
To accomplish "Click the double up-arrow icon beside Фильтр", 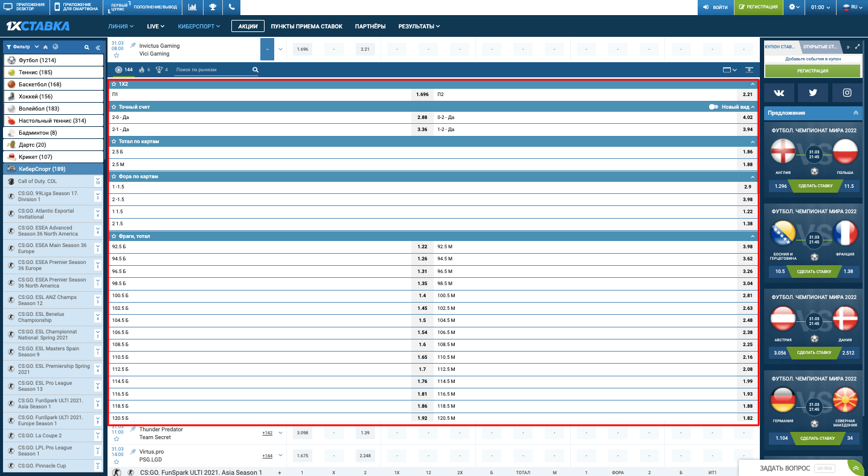I will (46, 47).
